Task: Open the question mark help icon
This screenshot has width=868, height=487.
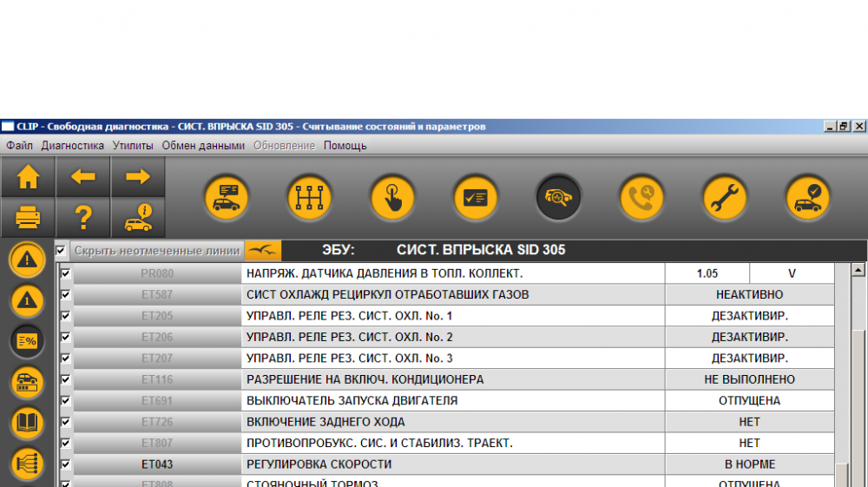Action: click(83, 218)
